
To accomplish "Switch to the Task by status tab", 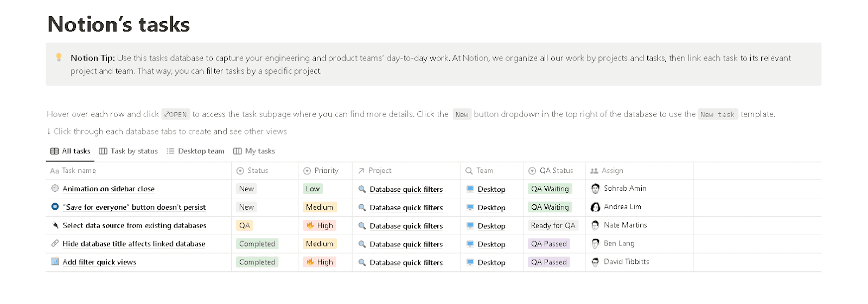I will pos(129,151).
